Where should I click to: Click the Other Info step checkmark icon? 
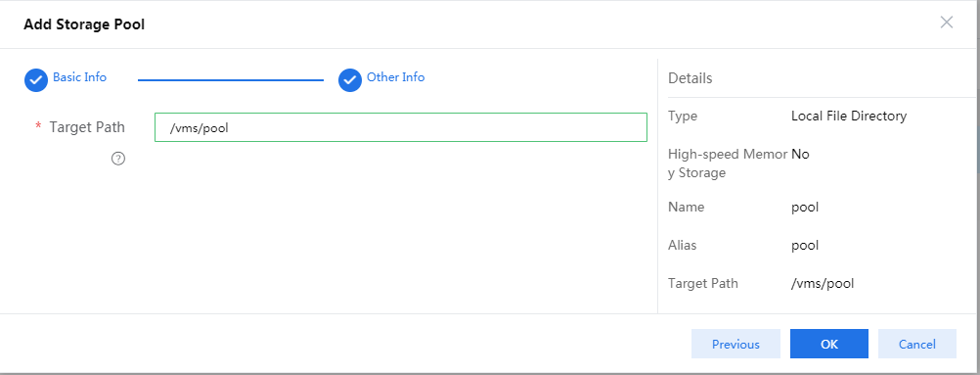click(350, 80)
